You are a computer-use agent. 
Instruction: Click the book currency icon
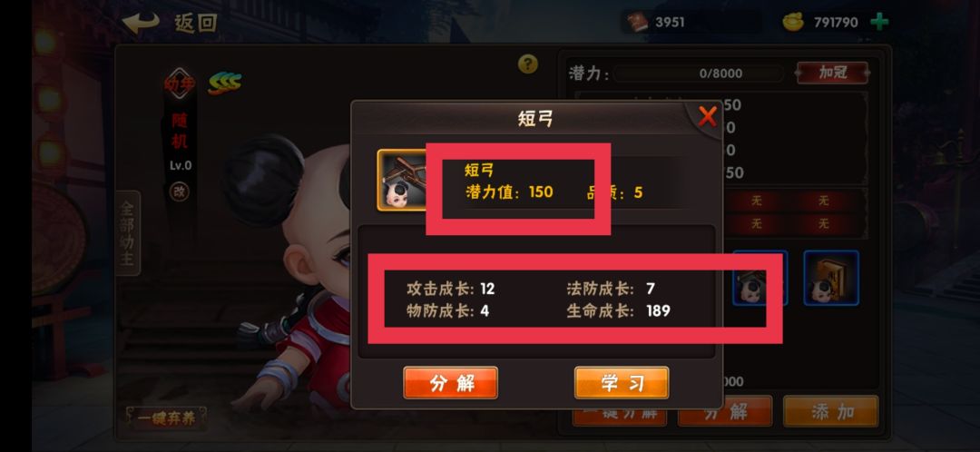637,23
